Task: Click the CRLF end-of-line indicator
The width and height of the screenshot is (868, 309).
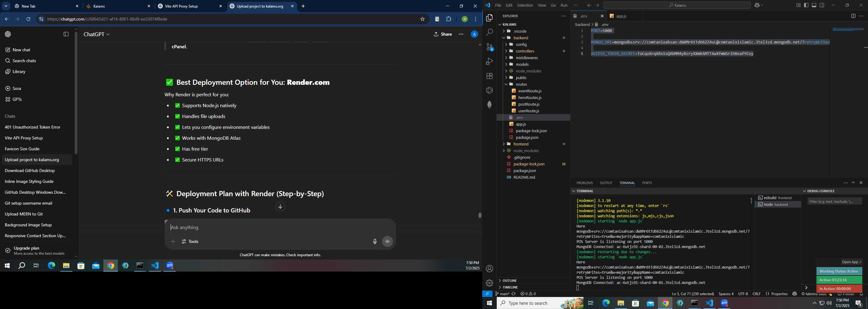Action: click(x=756, y=294)
